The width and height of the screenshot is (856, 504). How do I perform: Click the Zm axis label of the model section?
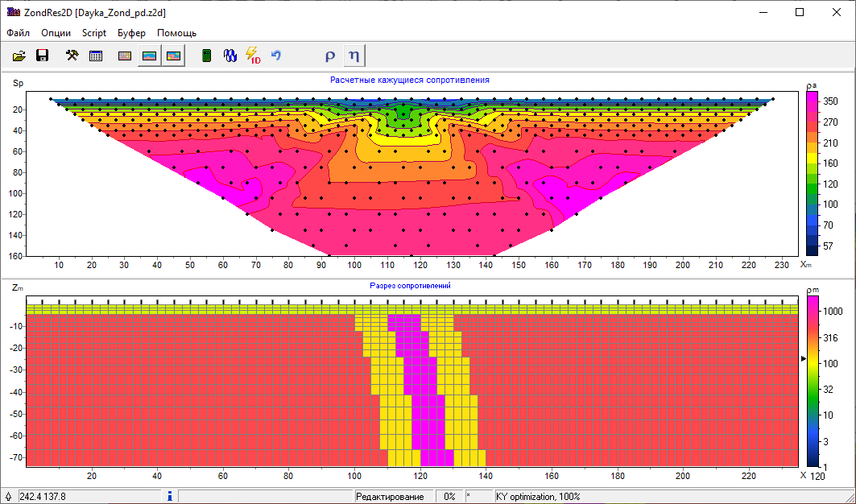18,287
